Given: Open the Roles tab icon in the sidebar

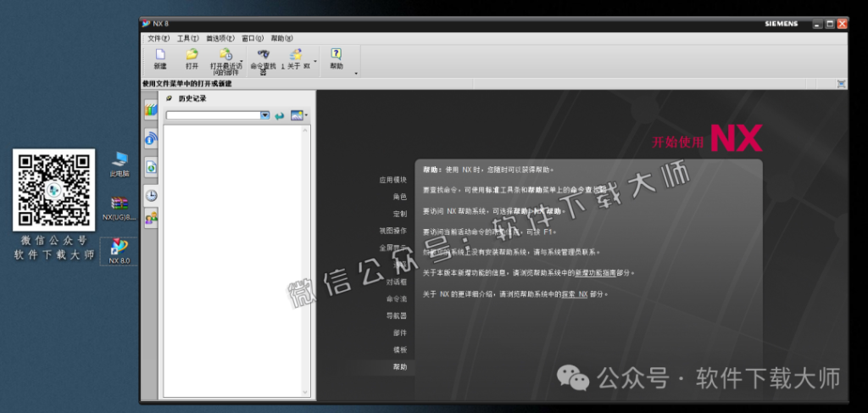Looking at the screenshot, I should (x=151, y=220).
